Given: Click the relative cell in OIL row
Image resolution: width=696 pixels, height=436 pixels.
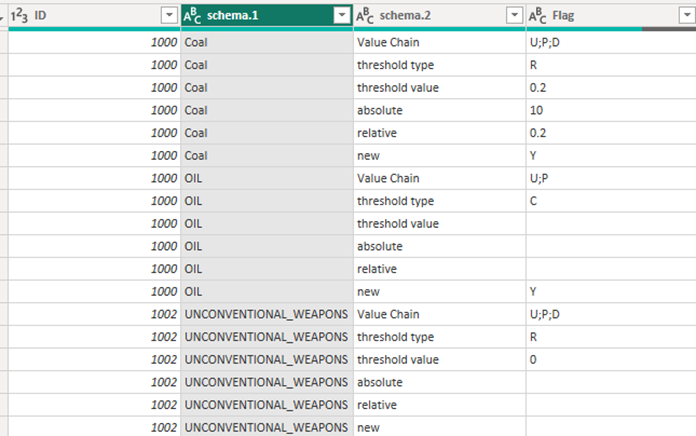Looking at the screenshot, I should point(439,269).
